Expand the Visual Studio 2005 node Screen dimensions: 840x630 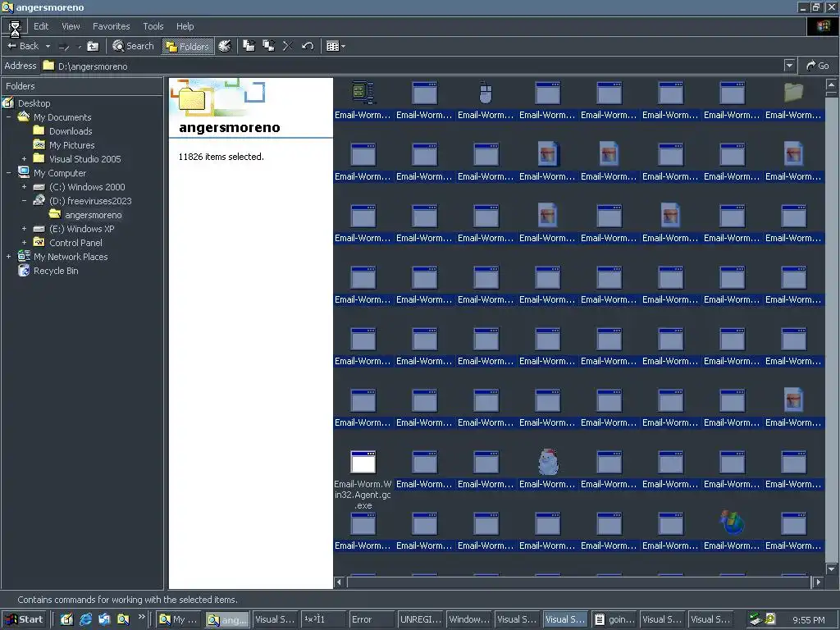(24, 159)
